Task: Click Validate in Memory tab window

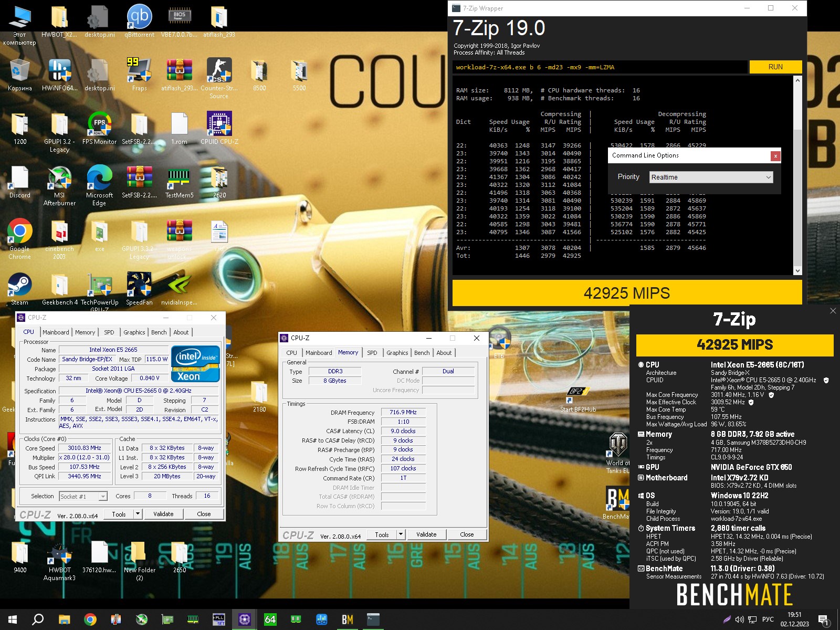Action: coord(426,534)
